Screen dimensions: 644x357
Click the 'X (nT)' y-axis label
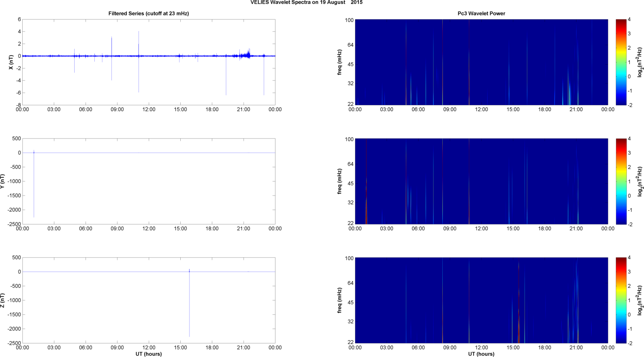(x=11, y=62)
